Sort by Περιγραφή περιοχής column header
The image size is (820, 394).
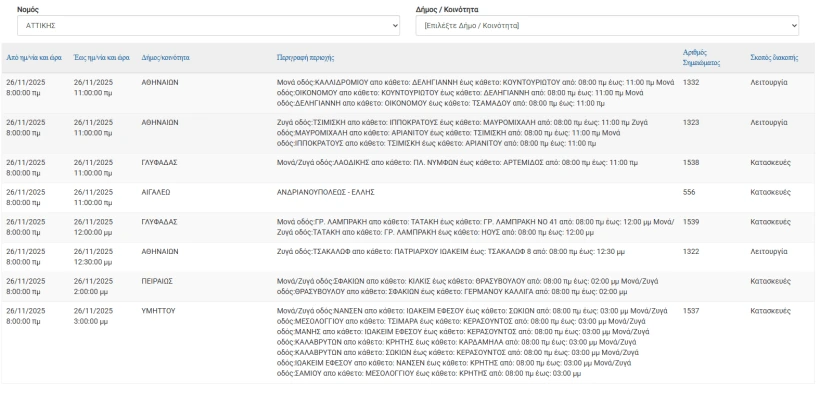point(305,58)
